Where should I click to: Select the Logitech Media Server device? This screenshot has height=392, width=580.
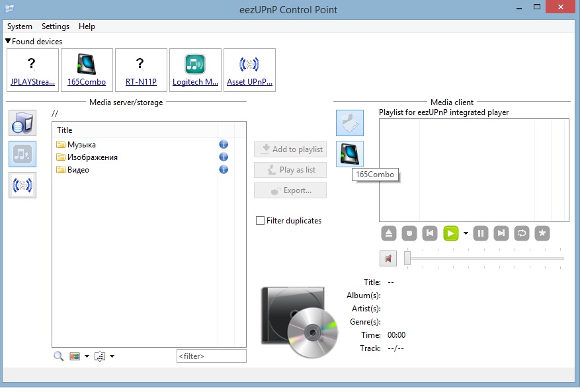[x=195, y=70]
